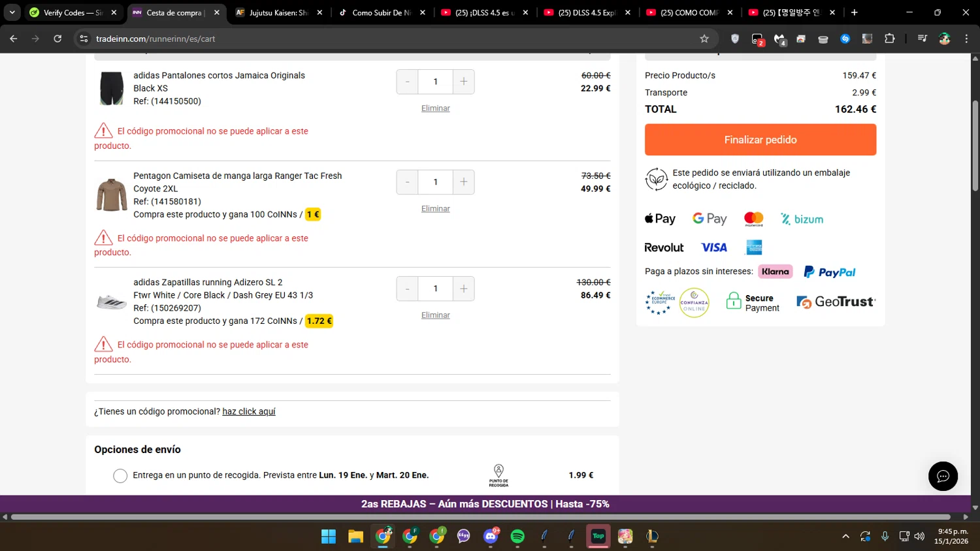Click the VISA payment logo
Screen dimensions: 980x551
(x=714, y=247)
